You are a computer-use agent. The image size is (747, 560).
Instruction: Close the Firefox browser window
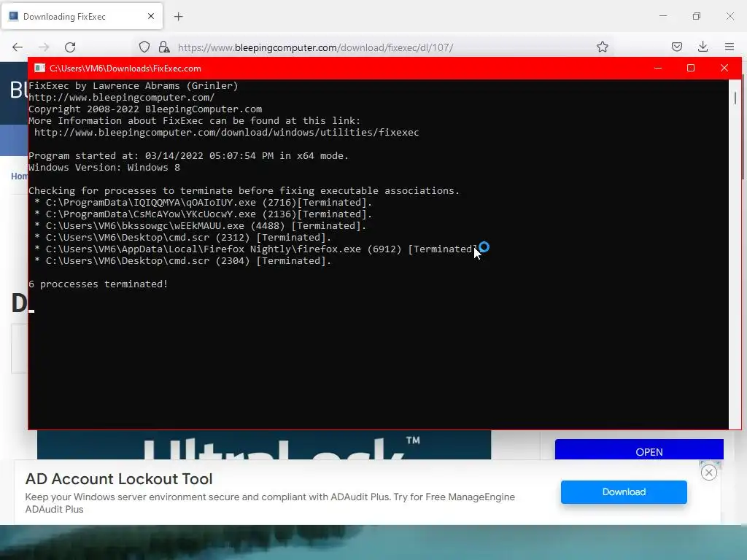point(729,16)
